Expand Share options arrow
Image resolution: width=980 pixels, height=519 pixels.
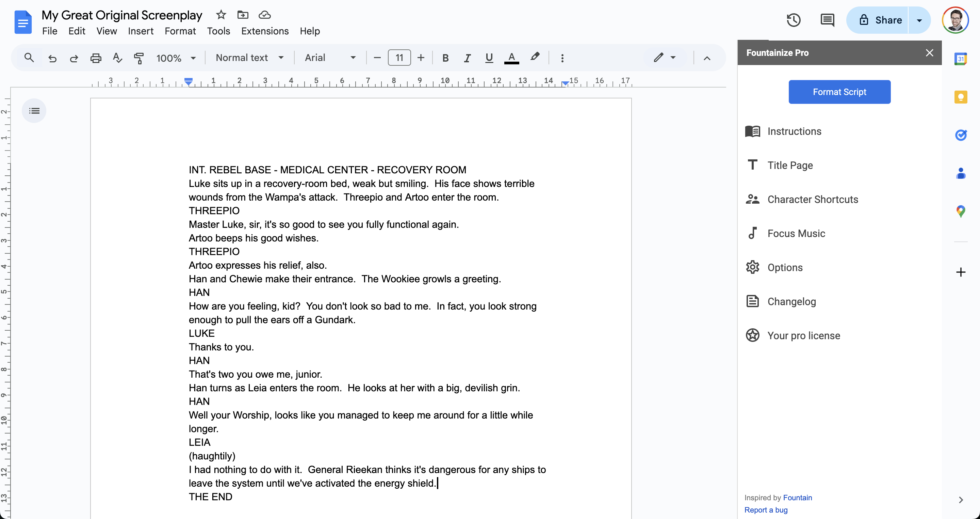[x=919, y=20]
